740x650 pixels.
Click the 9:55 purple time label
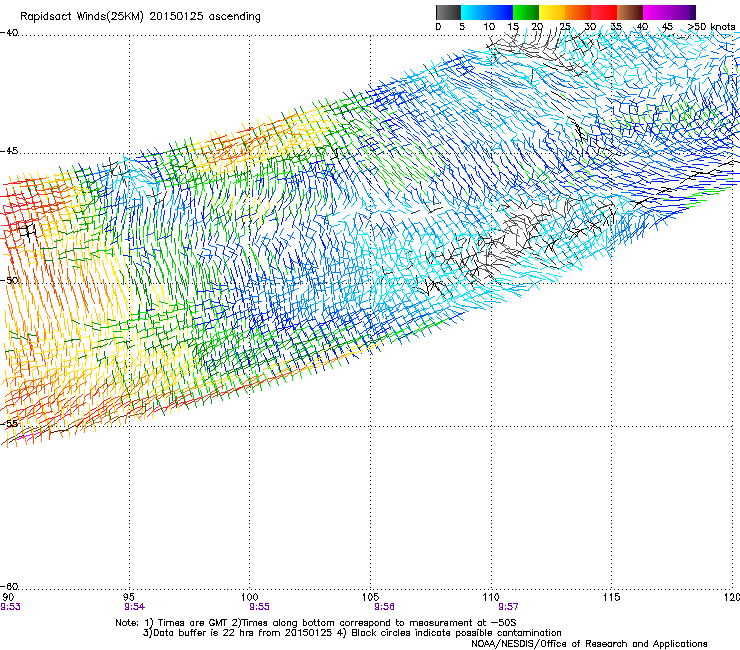click(x=260, y=607)
